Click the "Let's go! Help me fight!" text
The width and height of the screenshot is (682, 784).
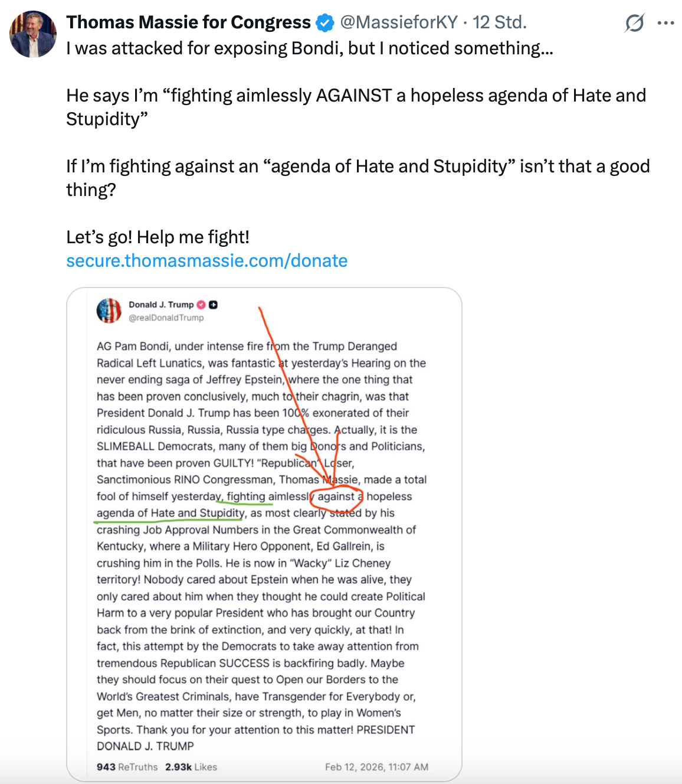[x=158, y=237]
